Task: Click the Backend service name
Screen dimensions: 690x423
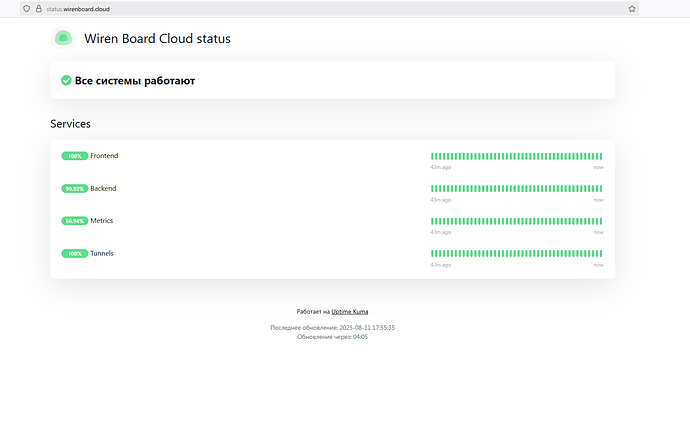Action: coord(103,188)
